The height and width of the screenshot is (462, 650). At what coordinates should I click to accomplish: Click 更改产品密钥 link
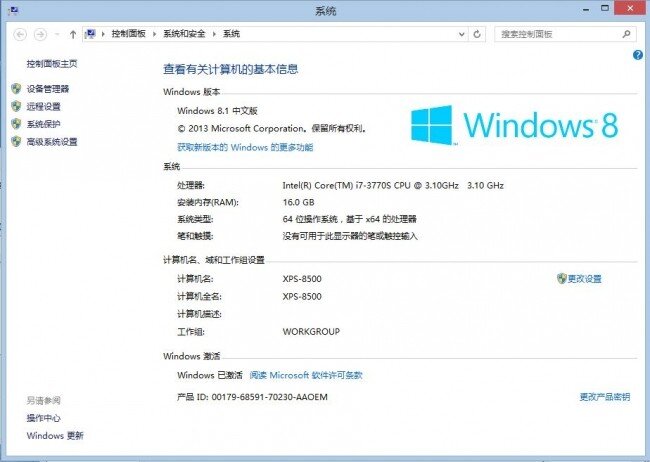pos(605,397)
